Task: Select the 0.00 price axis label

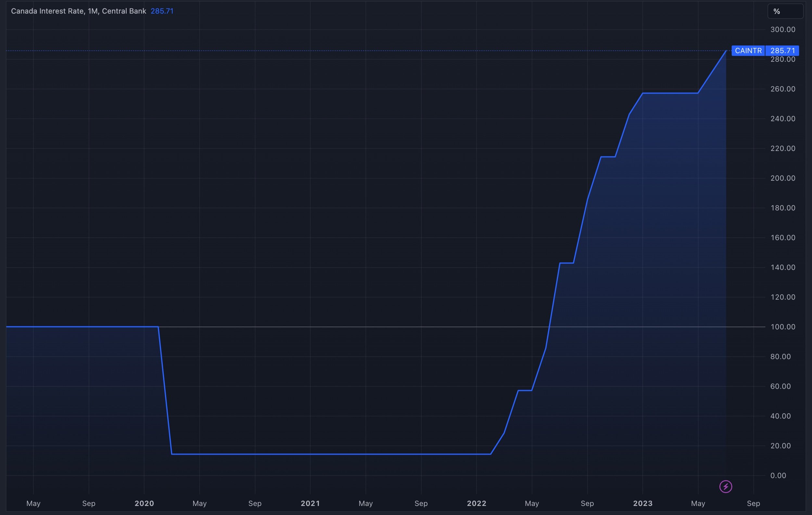Action: click(x=778, y=476)
